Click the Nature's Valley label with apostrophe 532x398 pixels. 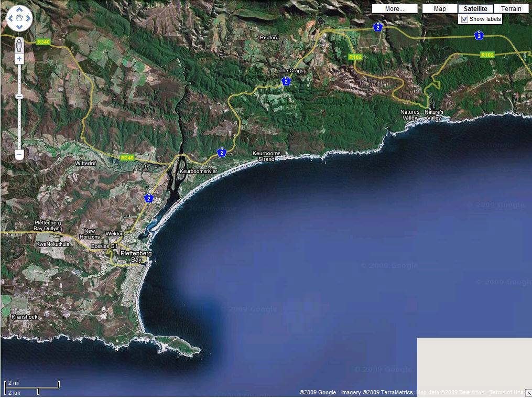[x=434, y=115]
